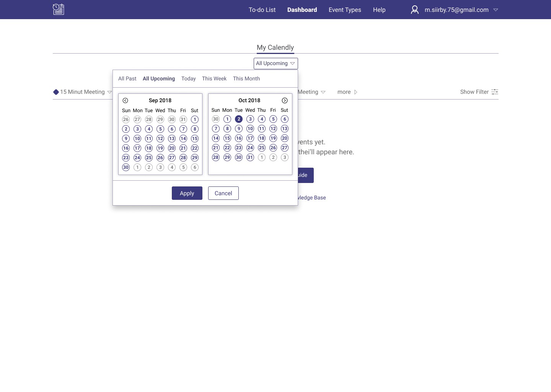Pick grayed day 3 ending Oct 2018 calendar
The image size is (551, 392).
click(x=285, y=157)
